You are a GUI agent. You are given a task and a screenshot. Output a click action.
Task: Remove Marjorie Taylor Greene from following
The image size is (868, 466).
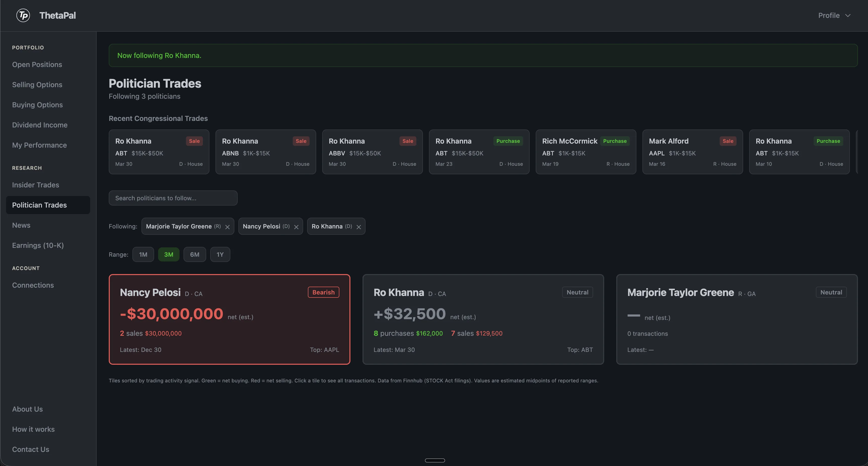[227, 227]
